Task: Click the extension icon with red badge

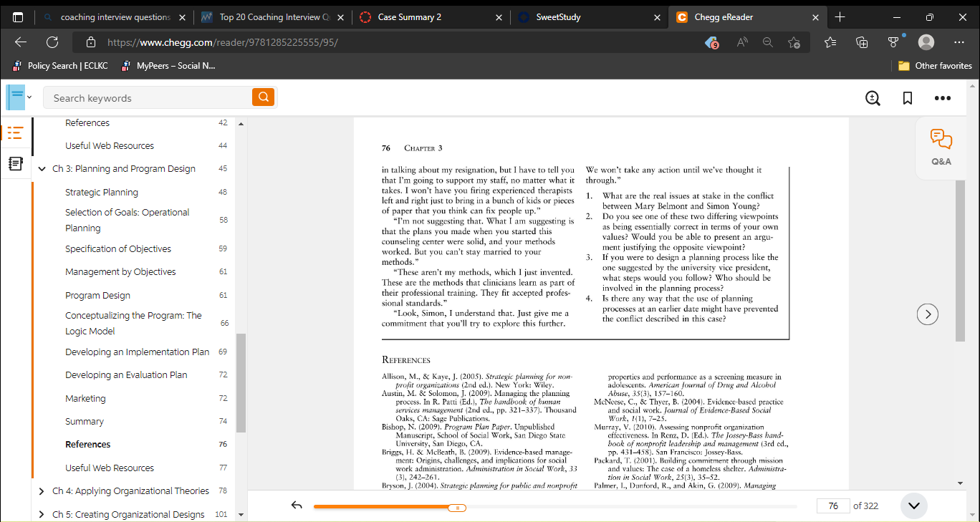Action: (x=712, y=43)
